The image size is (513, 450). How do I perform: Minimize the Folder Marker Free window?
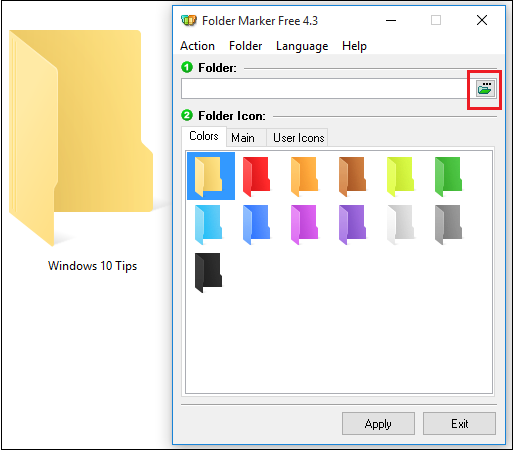(x=391, y=20)
